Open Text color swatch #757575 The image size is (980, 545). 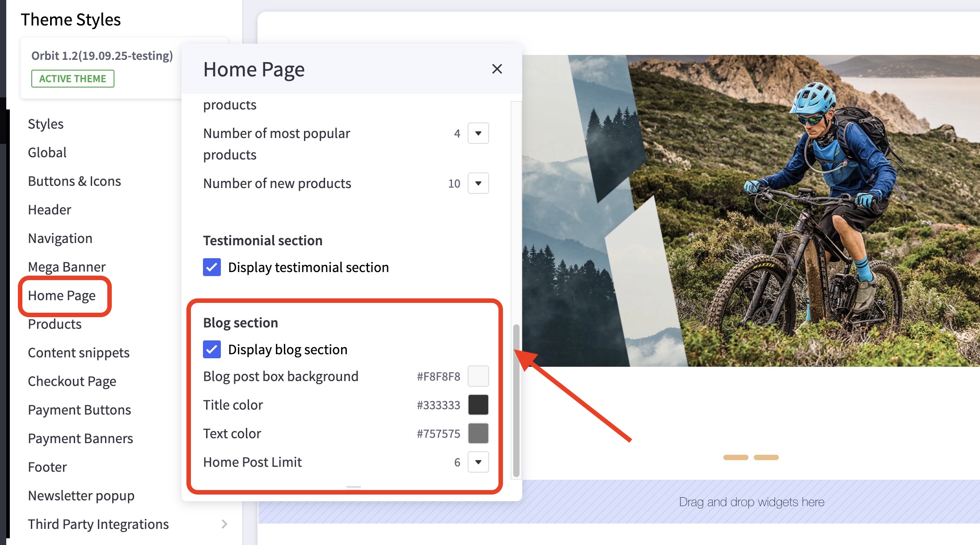click(478, 433)
